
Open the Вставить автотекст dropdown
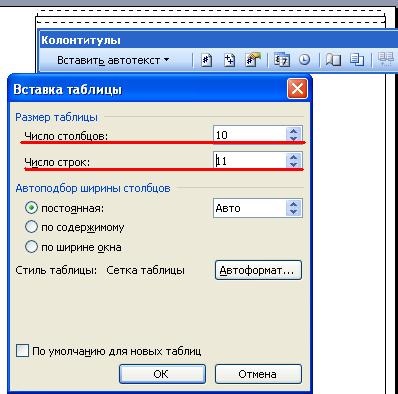pos(113,60)
